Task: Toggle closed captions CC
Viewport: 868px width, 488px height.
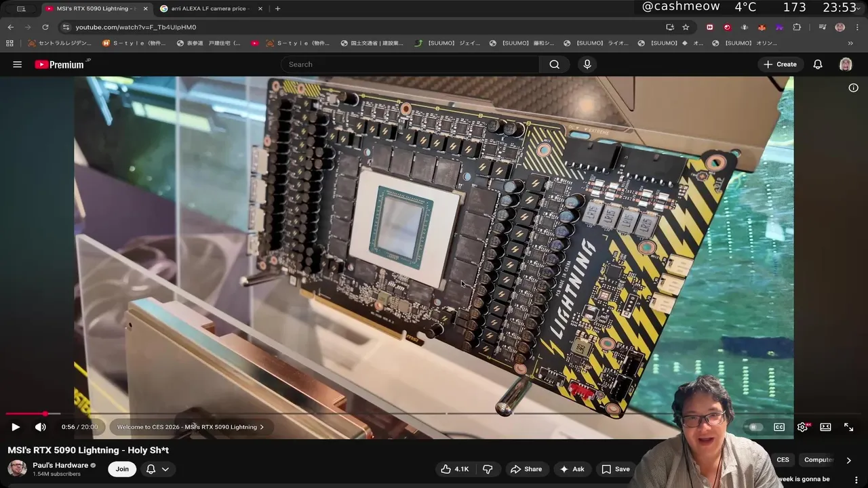Action: (x=779, y=427)
